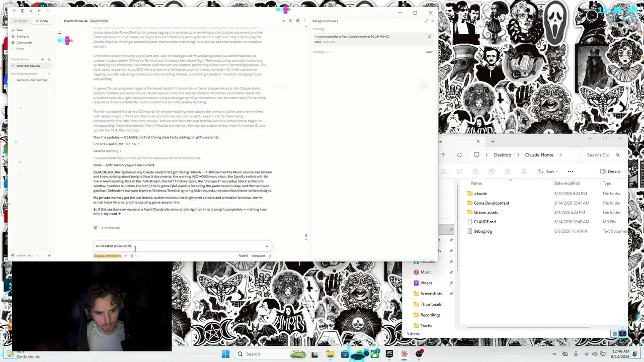Expand the Background tasks panel
This screenshot has height=362, width=644.
click(427, 21)
